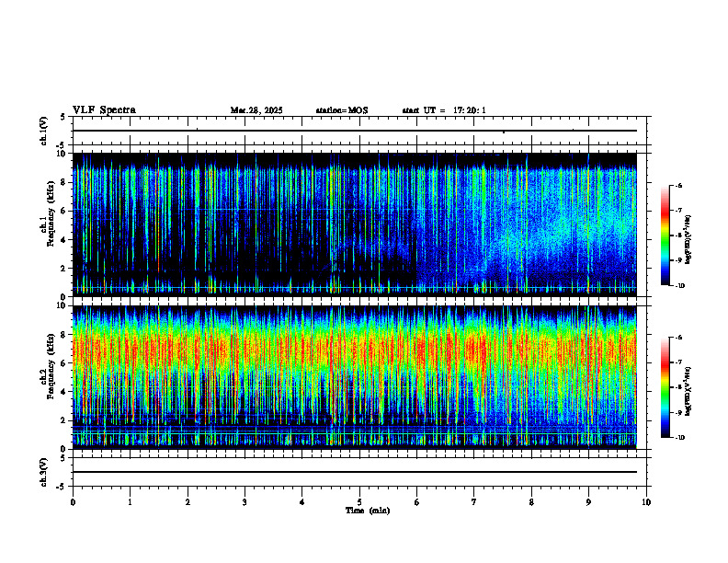Click the "start UT = 17:20: 1" header

pos(444,110)
